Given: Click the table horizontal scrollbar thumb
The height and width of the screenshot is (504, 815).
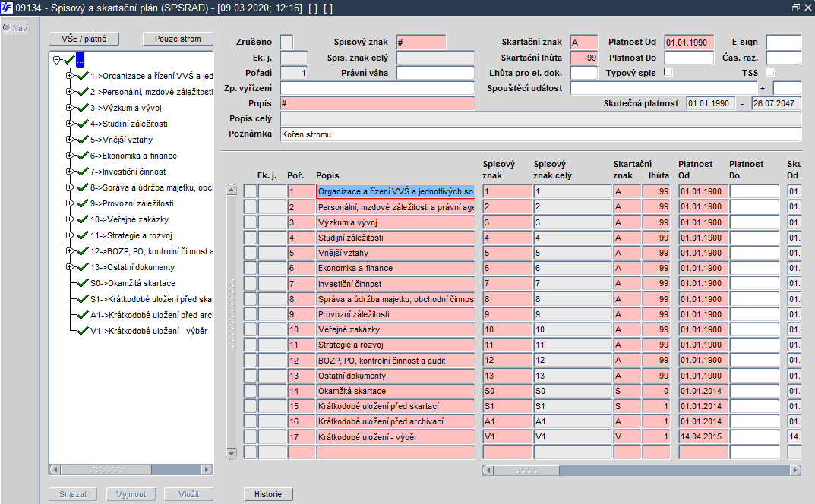Looking at the screenshot, I should coord(526,471).
